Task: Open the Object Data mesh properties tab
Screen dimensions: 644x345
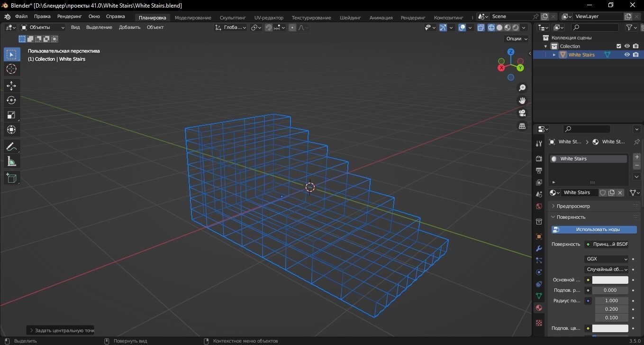Action: (539, 296)
